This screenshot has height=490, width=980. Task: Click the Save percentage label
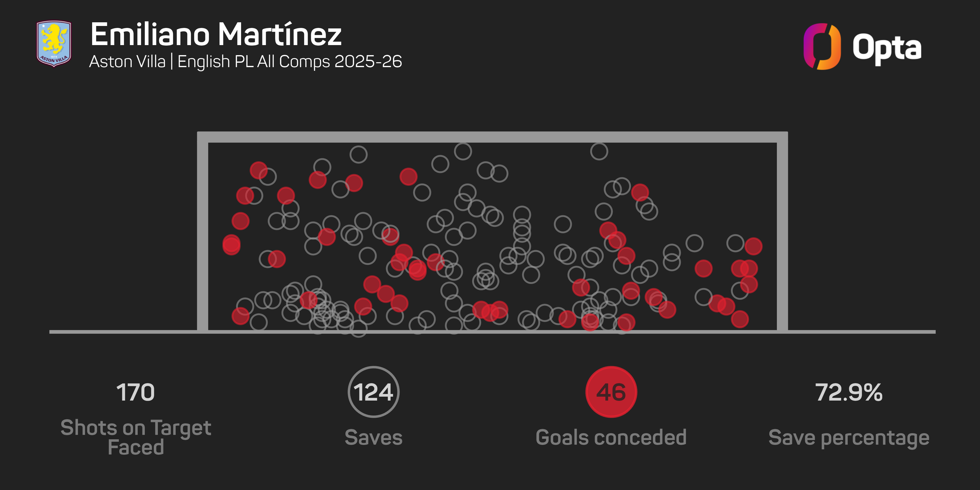[849, 438]
